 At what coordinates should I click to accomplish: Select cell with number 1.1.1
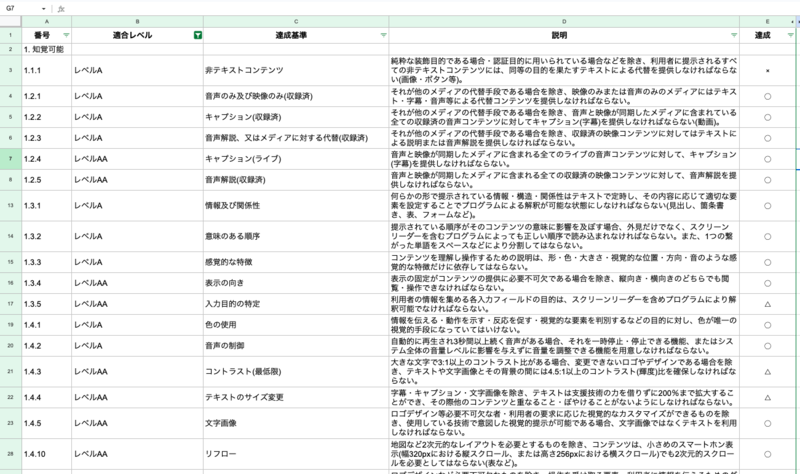[46, 70]
